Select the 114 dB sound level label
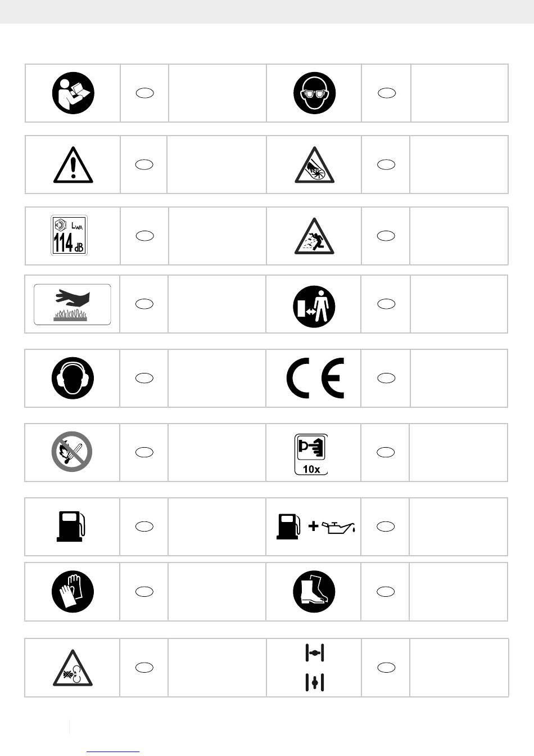 point(69,235)
